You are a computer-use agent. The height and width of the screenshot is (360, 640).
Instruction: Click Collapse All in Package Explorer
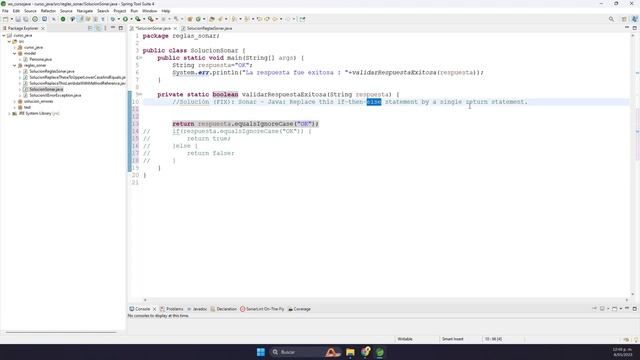[90, 28]
